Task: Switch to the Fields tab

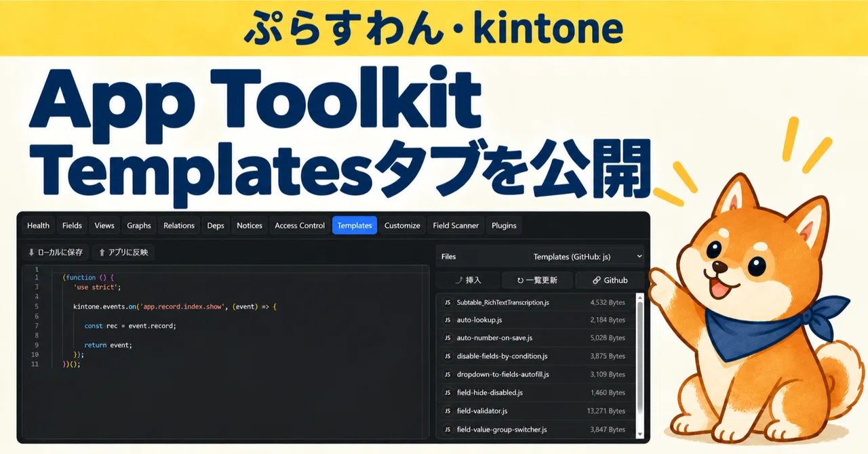Action: (72, 226)
